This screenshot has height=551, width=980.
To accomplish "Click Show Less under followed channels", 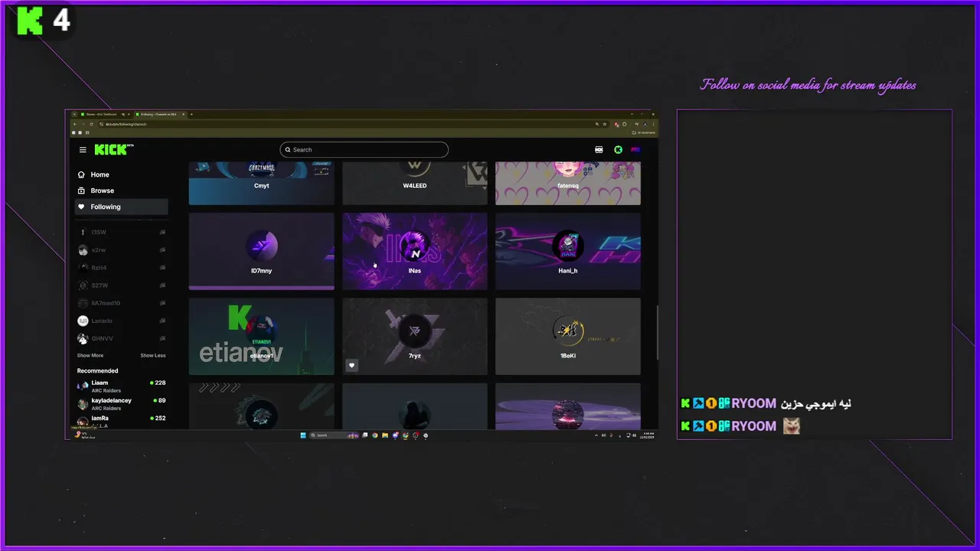I will 152,355.
